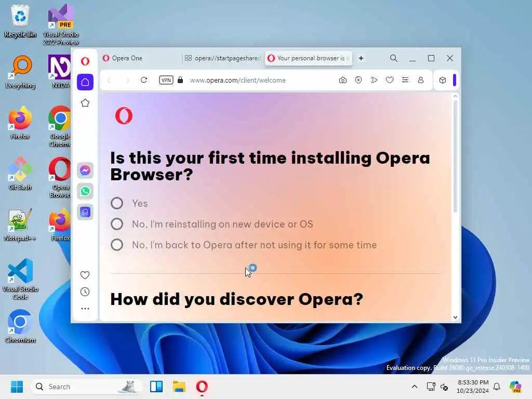532x399 pixels.
Task: Open ad blocker shield icon
Action: coord(358,80)
